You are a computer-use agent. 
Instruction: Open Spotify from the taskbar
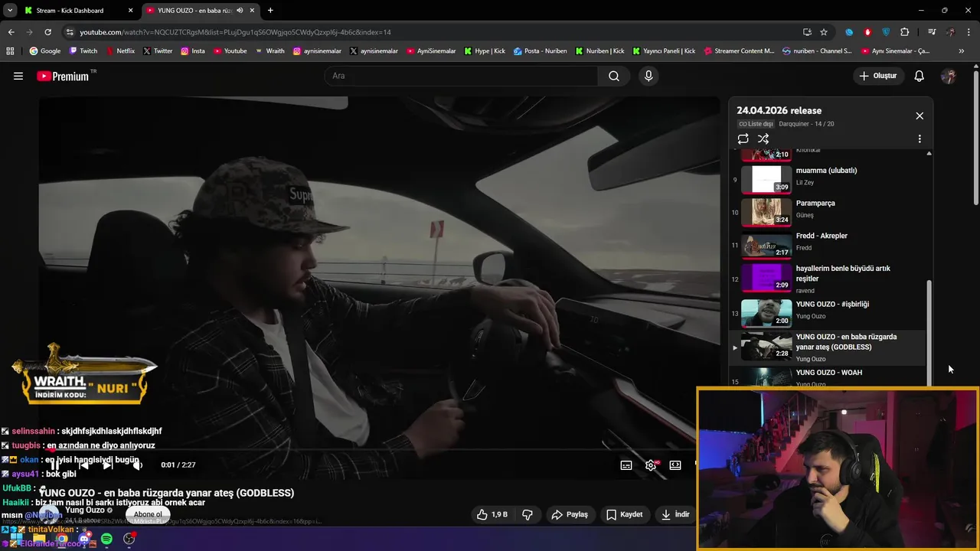coord(106,540)
